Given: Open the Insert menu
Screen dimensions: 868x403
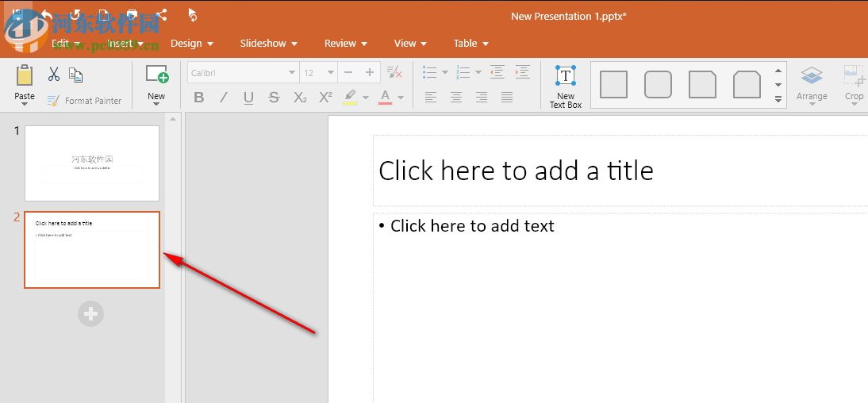Looking at the screenshot, I should [x=125, y=43].
